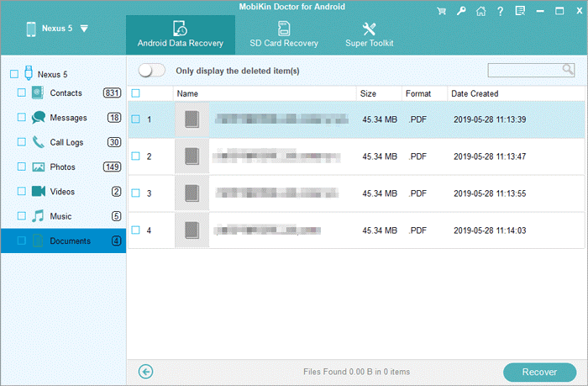Switch to SD Card Recovery tab

284,35
